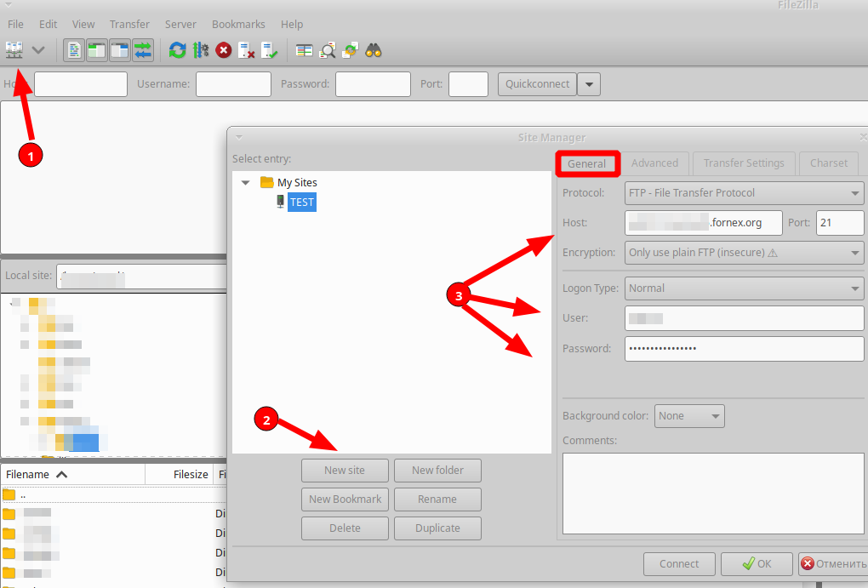Select the parent directory '..' row
This screenshot has width=868, height=588.
pyautogui.click(x=113, y=494)
